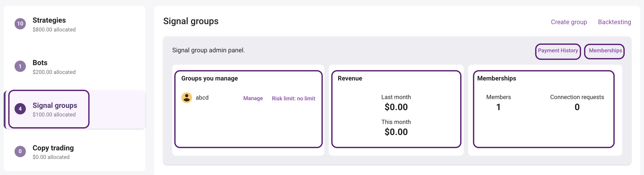Open the Backtesting link
Screen dimensions: 644x175
point(614,22)
